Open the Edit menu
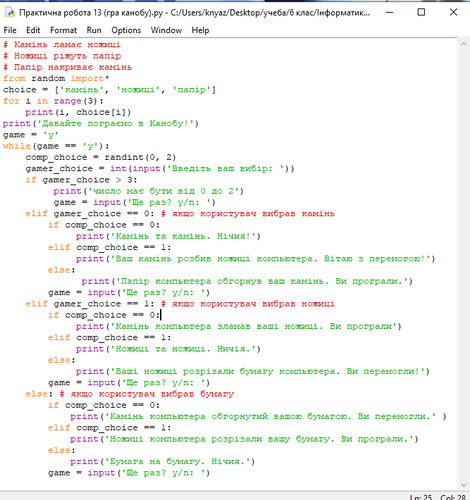The height and width of the screenshot is (500, 470). (x=33, y=30)
